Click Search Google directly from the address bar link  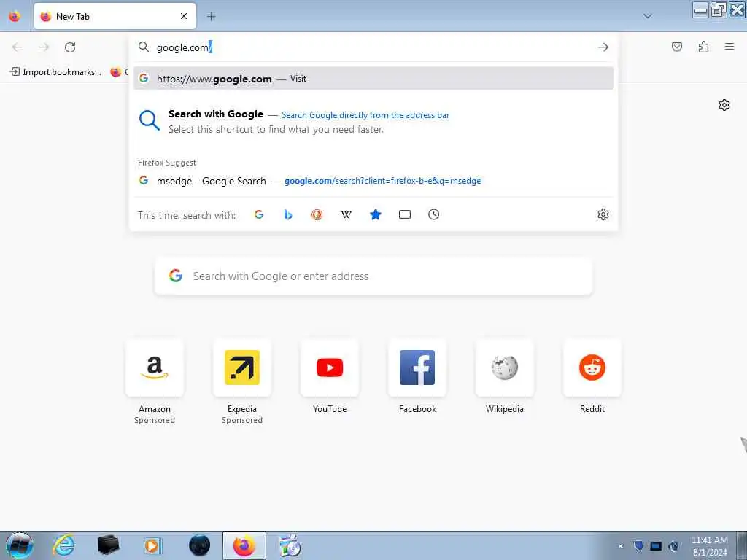(365, 114)
